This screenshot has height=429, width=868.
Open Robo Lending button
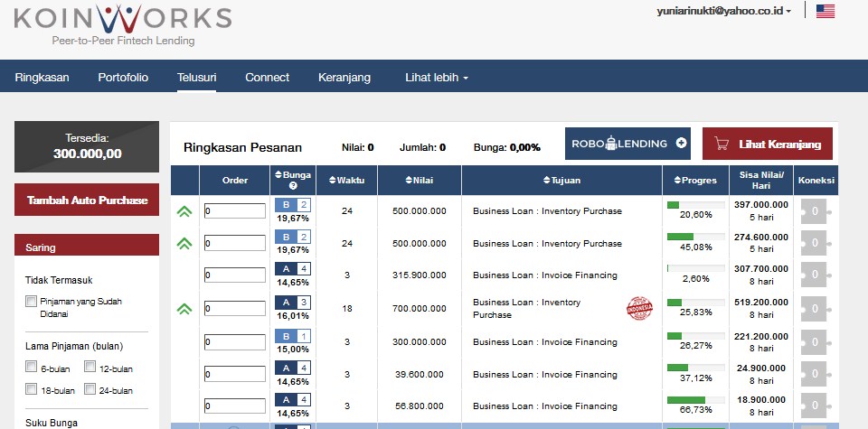click(627, 144)
